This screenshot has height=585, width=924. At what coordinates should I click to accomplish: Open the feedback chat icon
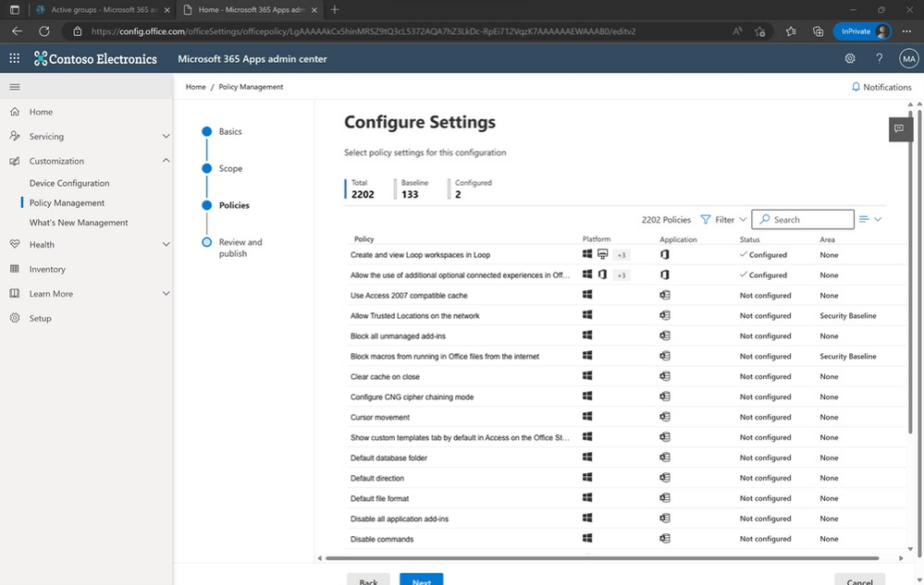tap(899, 128)
